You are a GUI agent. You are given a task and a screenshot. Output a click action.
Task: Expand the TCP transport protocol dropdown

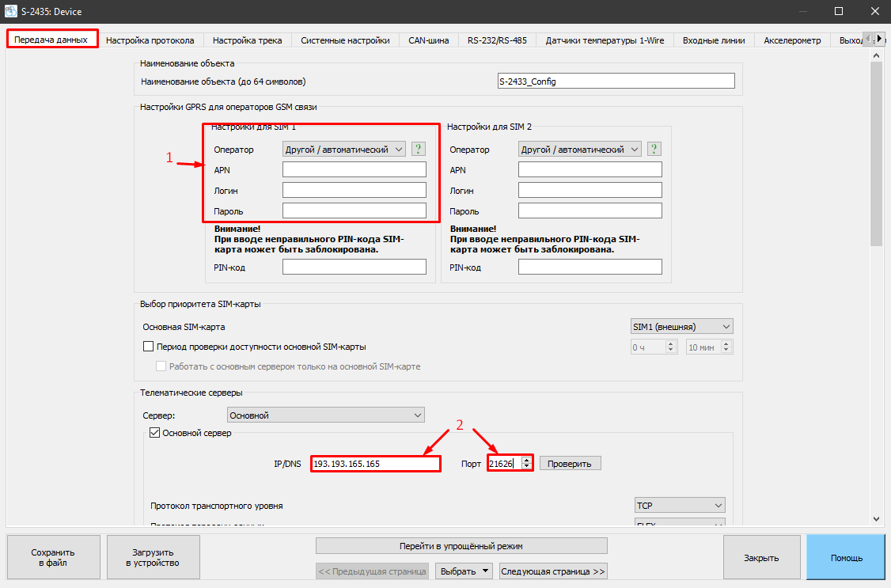(x=679, y=505)
